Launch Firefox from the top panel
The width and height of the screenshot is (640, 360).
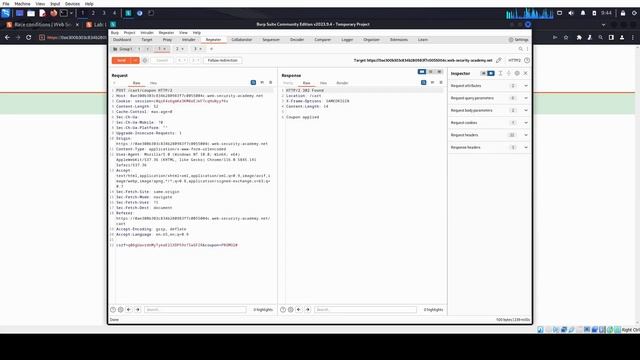(53, 13)
